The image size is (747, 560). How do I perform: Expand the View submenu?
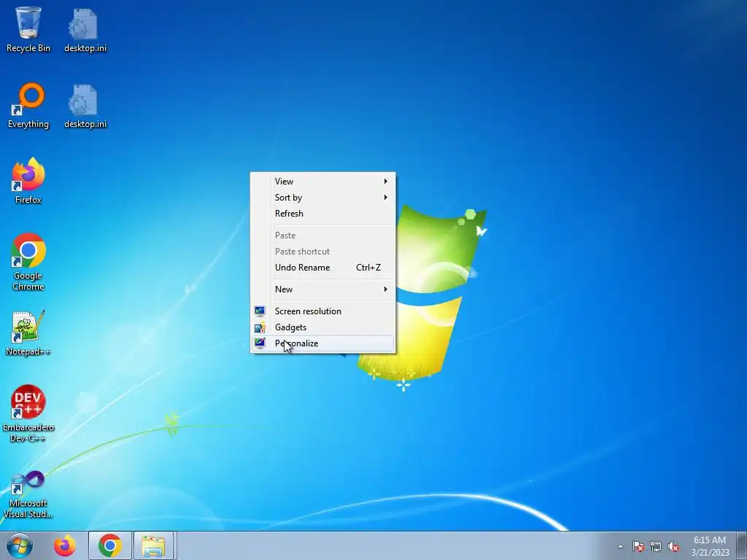click(x=323, y=182)
